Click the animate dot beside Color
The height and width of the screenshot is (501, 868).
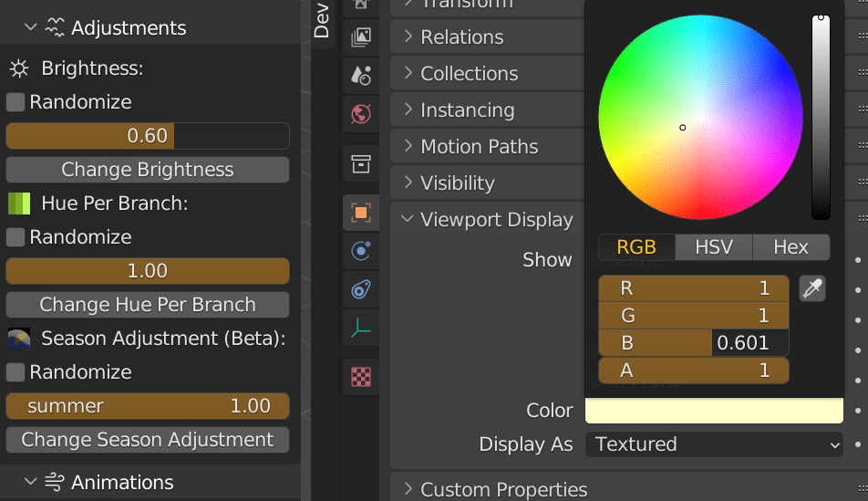click(858, 411)
